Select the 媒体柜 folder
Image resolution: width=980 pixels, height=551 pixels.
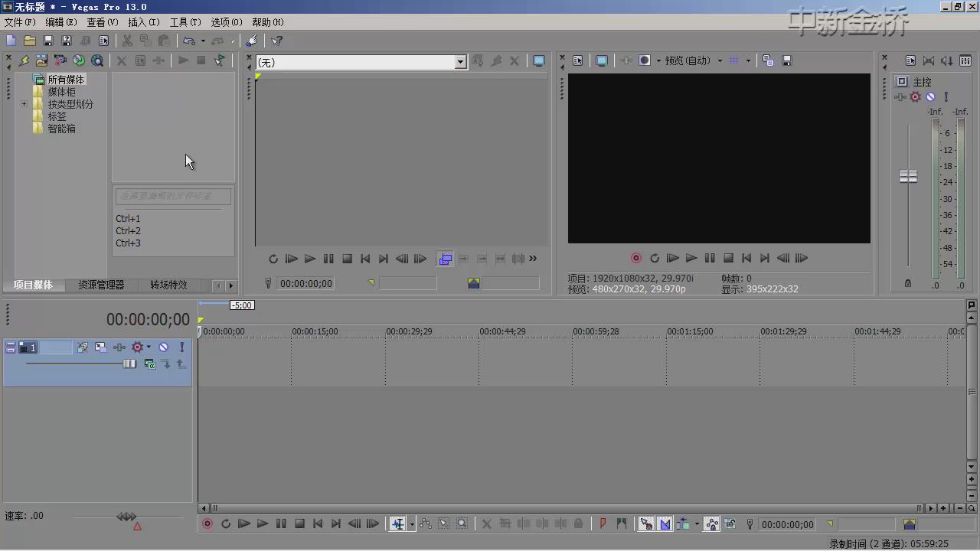coord(62,92)
